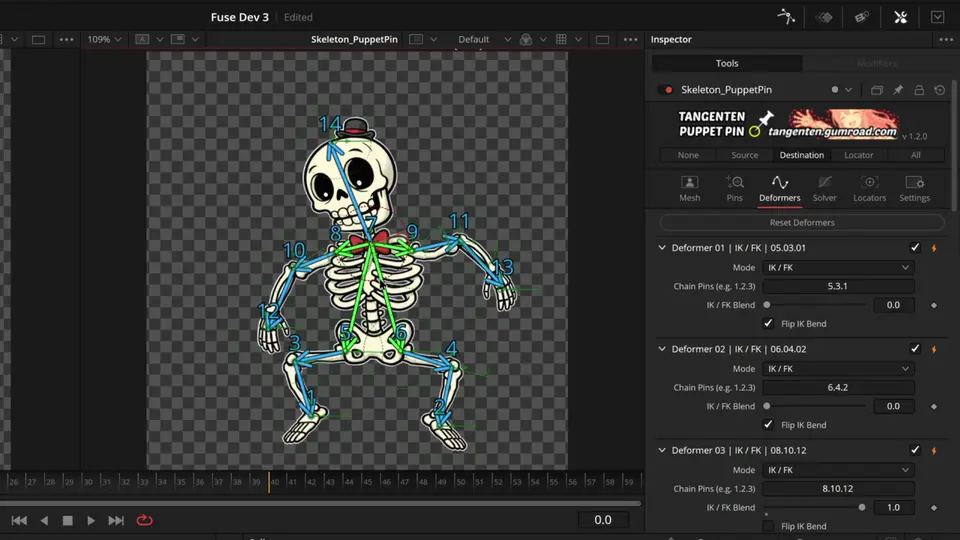Open the Pins page icon
The height and width of the screenshot is (540, 960).
(x=734, y=188)
